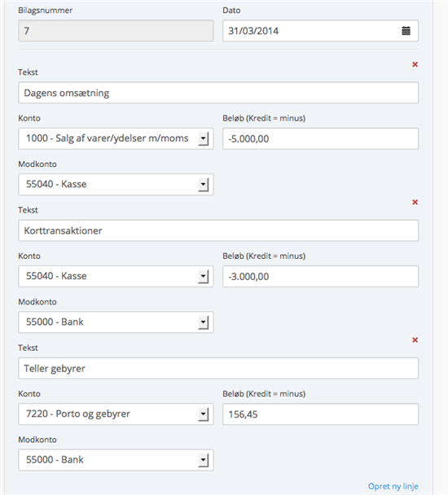This screenshot has width=448, height=495.
Task: Expand the Modkonto dropdown under Korttransaktioner
Action: pos(116,322)
